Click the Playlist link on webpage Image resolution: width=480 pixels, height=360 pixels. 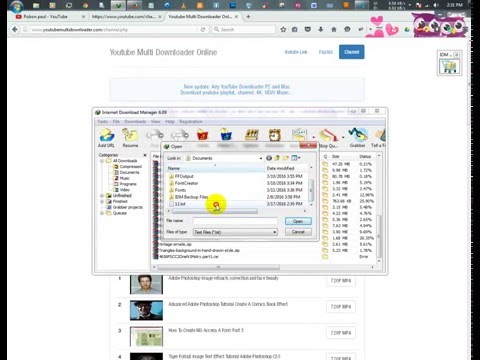pos(326,52)
